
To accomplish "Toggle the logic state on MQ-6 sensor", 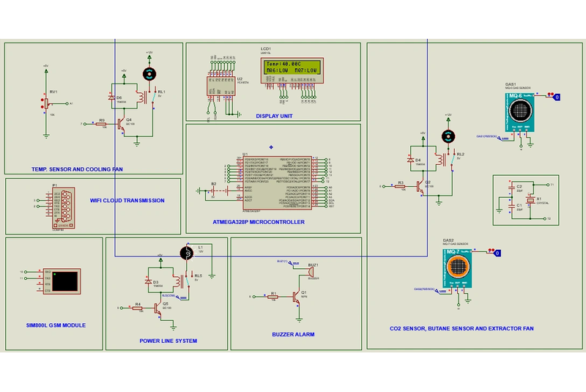I will click(557, 97).
